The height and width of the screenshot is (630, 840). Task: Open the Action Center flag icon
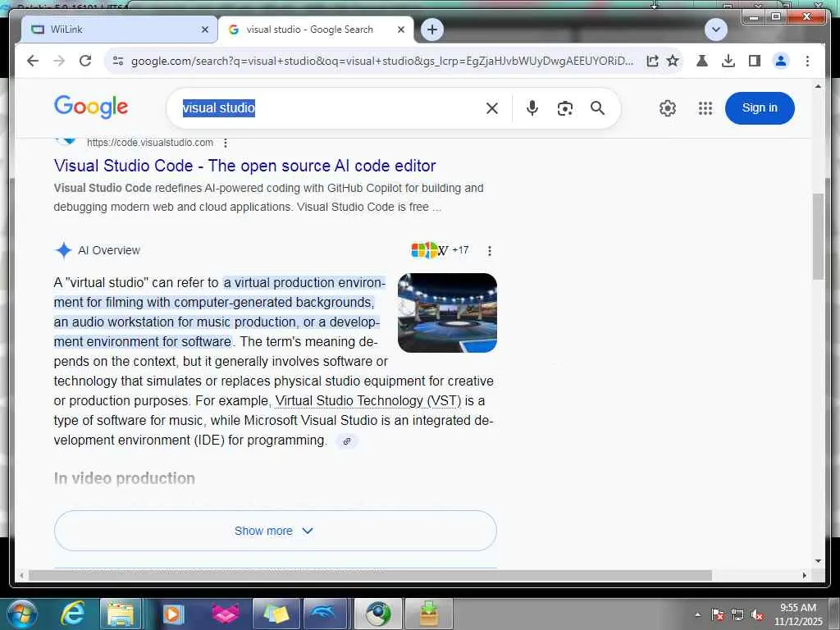tap(718, 614)
